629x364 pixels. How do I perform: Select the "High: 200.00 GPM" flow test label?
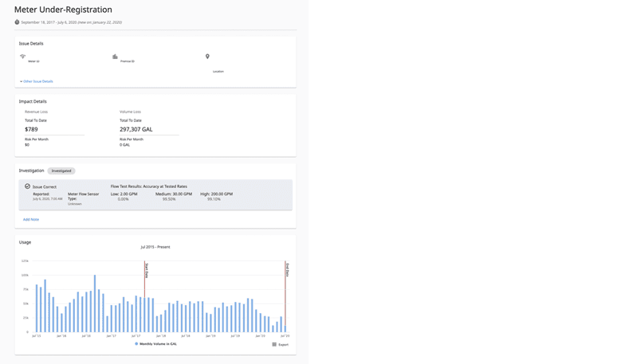tap(216, 194)
